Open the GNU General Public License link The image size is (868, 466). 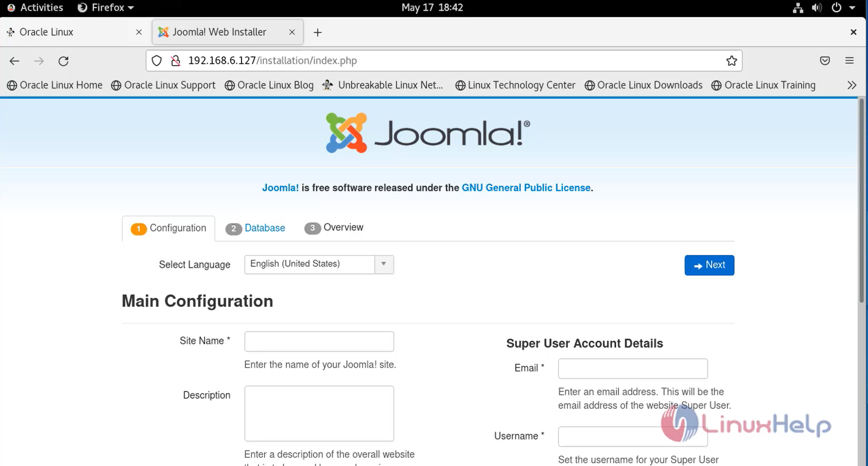[x=526, y=188]
